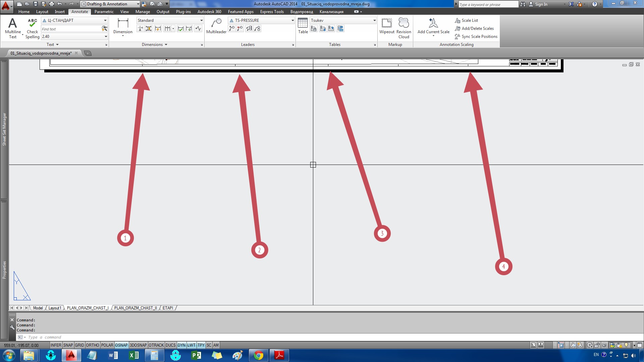
Task: Click the Find text input field
Action: [x=71, y=29]
